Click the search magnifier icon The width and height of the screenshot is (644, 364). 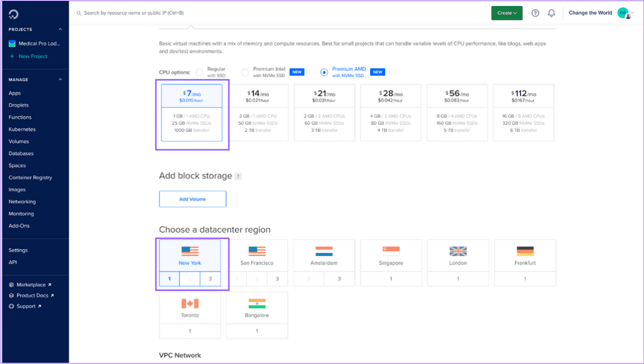coord(79,13)
